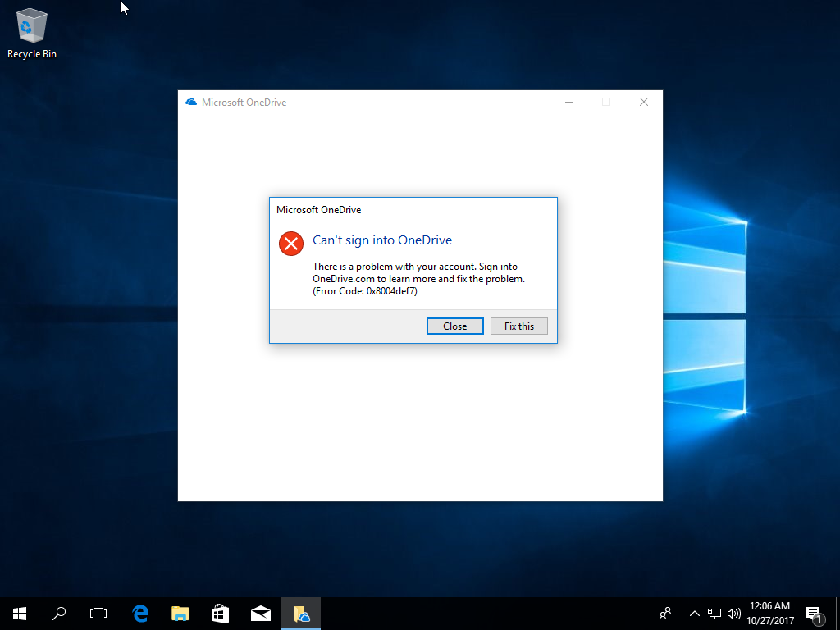Click the Microsoft OneDrive window title text
840x630 pixels.
click(244, 103)
